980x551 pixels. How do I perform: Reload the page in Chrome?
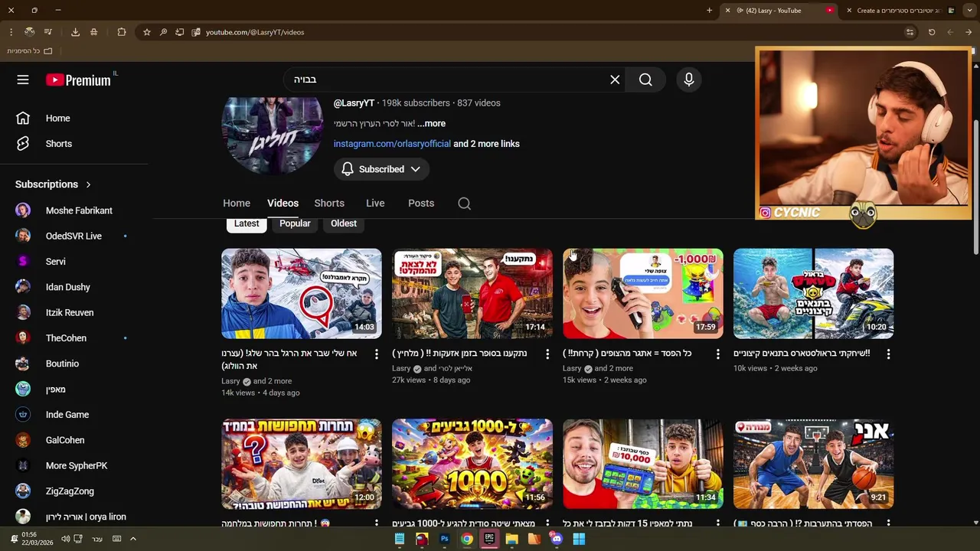[x=932, y=32]
